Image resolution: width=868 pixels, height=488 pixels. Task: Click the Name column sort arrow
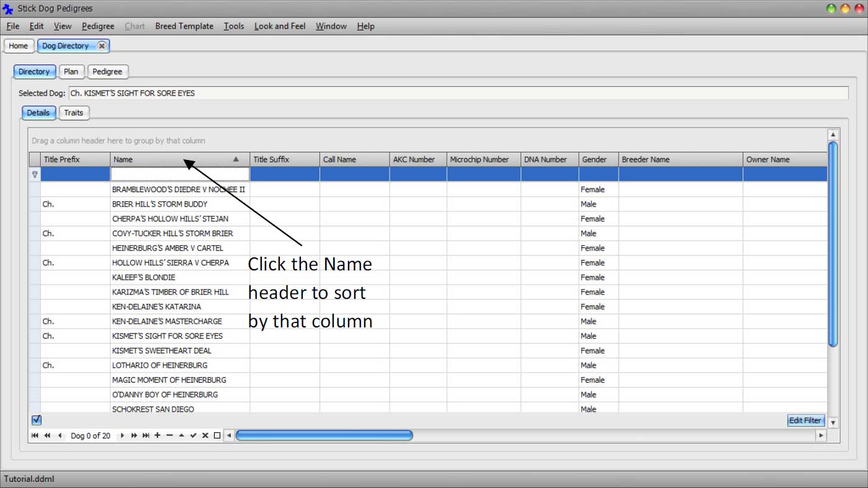click(236, 159)
